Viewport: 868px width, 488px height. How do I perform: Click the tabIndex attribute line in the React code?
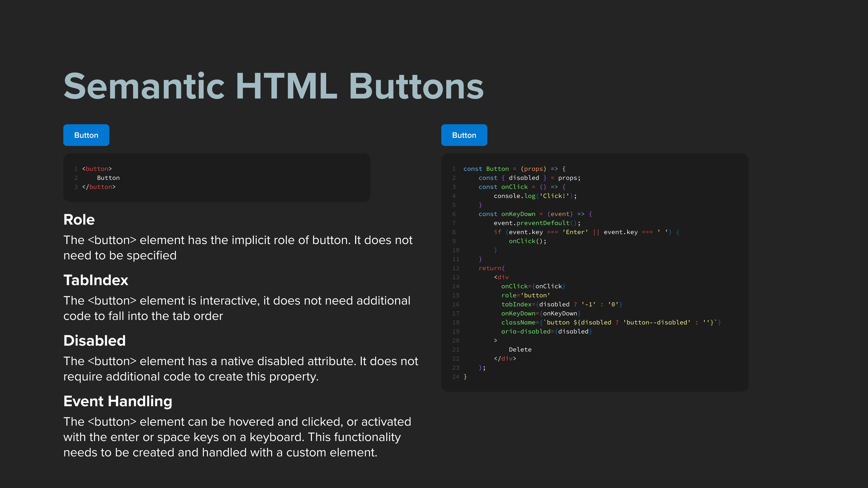pyautogui.click(x=561, y=304)
